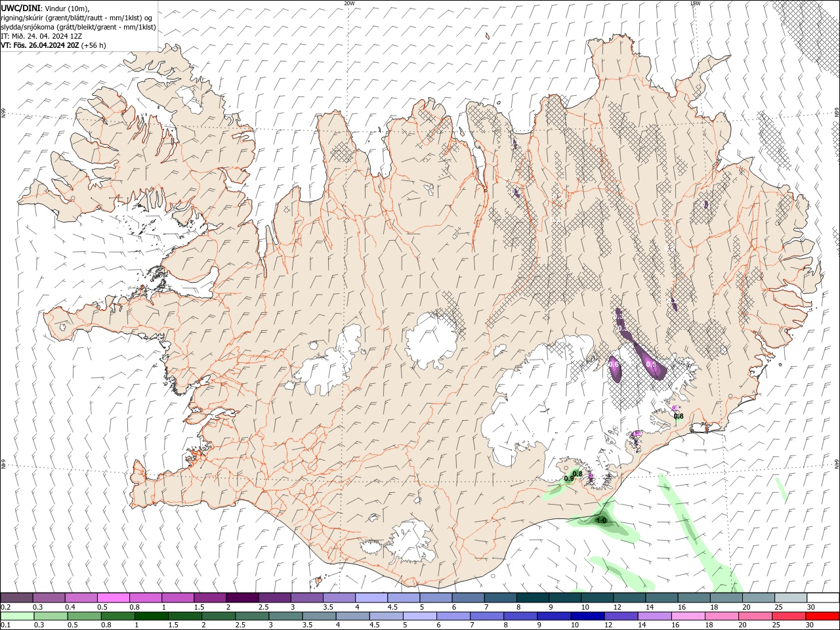Screen dimensions: 840x630
Task: Click the green rain band offshore of the southeast coast
Action: coord(697,535)
